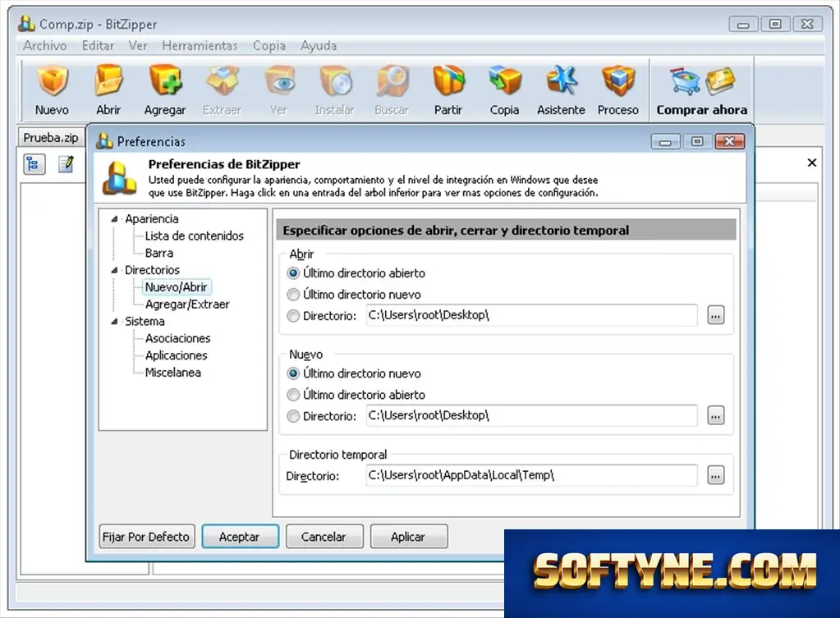
Task: Select Último directorio nuevo under Abrir
Action: pyautogui.click(x=293, y=295)
